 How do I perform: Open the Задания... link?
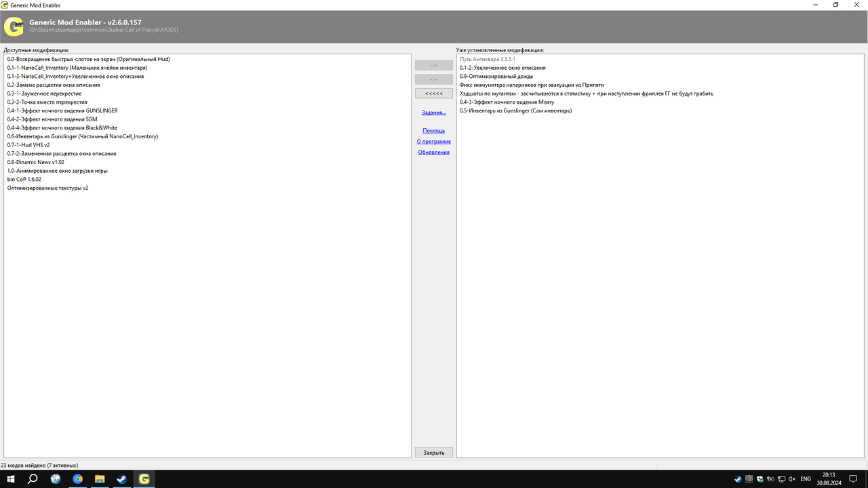point(434,113)
